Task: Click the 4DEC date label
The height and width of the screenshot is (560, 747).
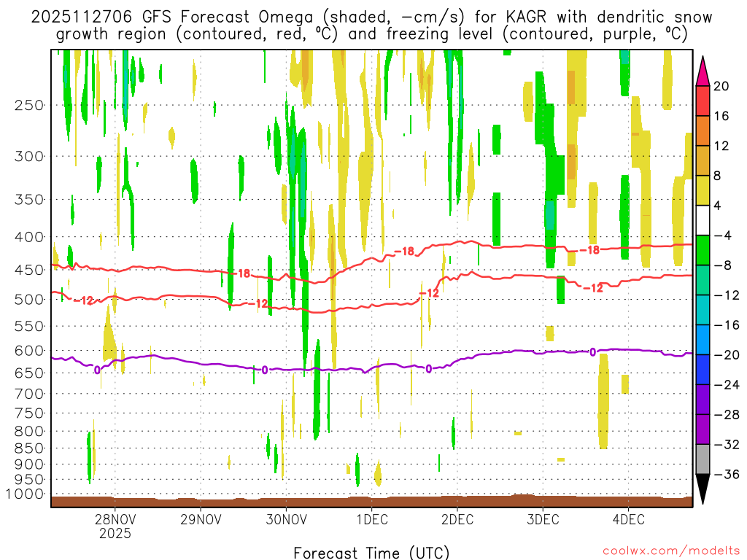Action: click(628, 519)
